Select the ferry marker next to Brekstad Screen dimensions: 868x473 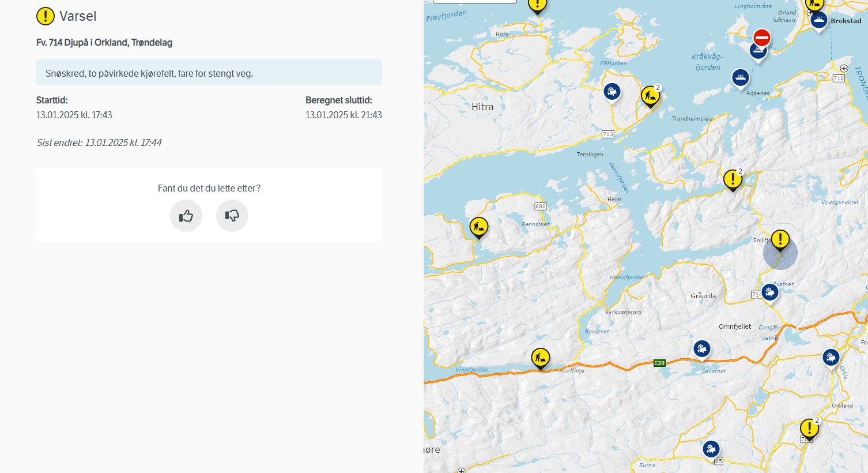click(x=818, y=20)
